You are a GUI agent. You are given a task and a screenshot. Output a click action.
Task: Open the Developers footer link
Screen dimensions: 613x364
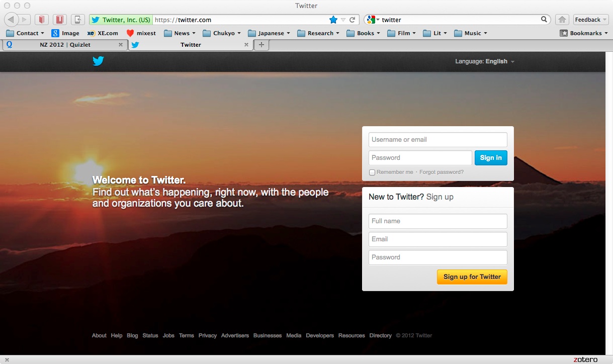[x=320, y=336]
